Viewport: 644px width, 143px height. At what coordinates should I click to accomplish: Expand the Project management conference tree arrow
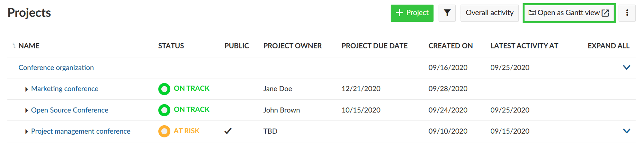click(x=26, y=132)
